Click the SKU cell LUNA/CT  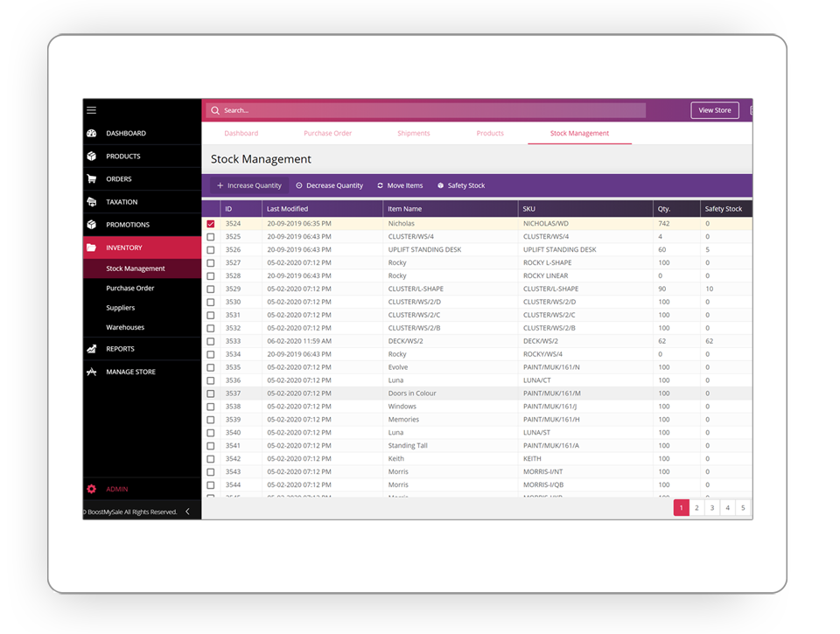[536, 380]
